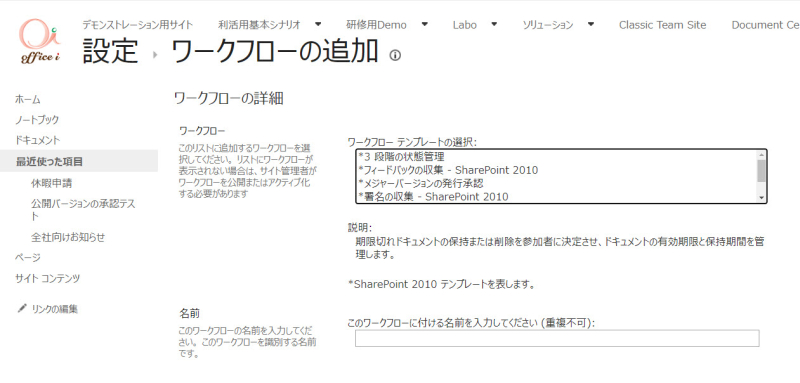Open the Classic Team Site nav item
The width and height of the screenshot is (800, 383).
[x=662, y=25]
